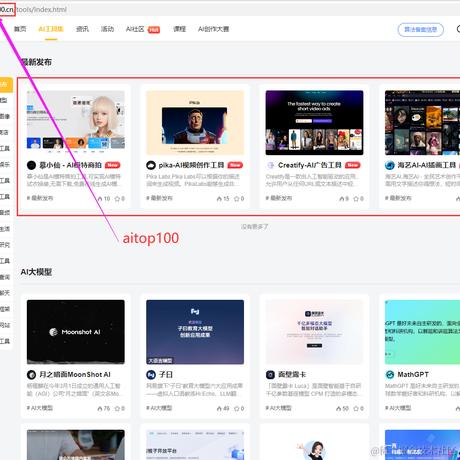Click the flame icon on 面壁露卡 card

(x=338, y=408)
